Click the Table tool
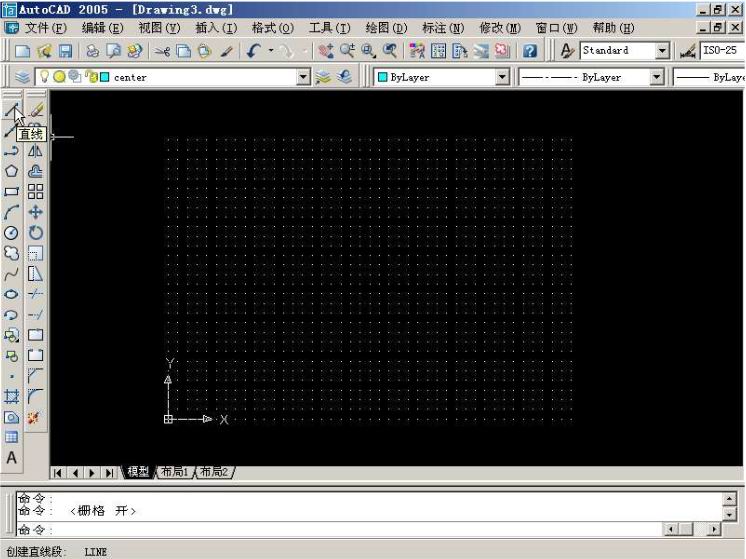 (11, 437)
